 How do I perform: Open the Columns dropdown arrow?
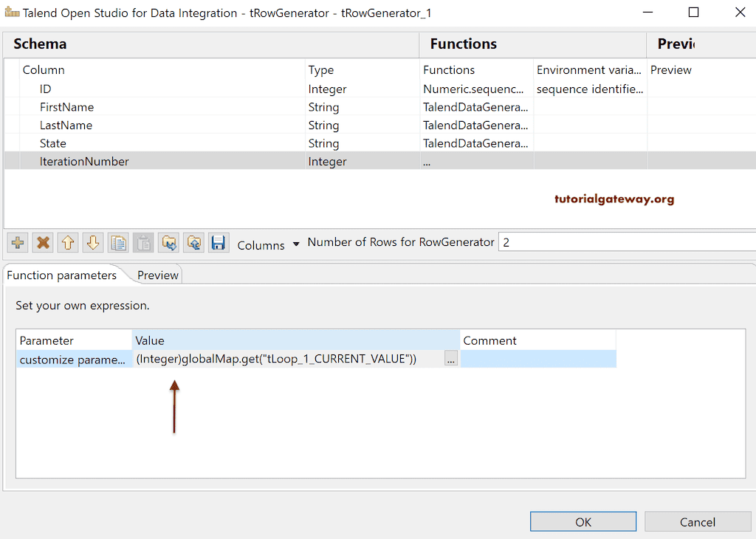[x=296, y=244]
